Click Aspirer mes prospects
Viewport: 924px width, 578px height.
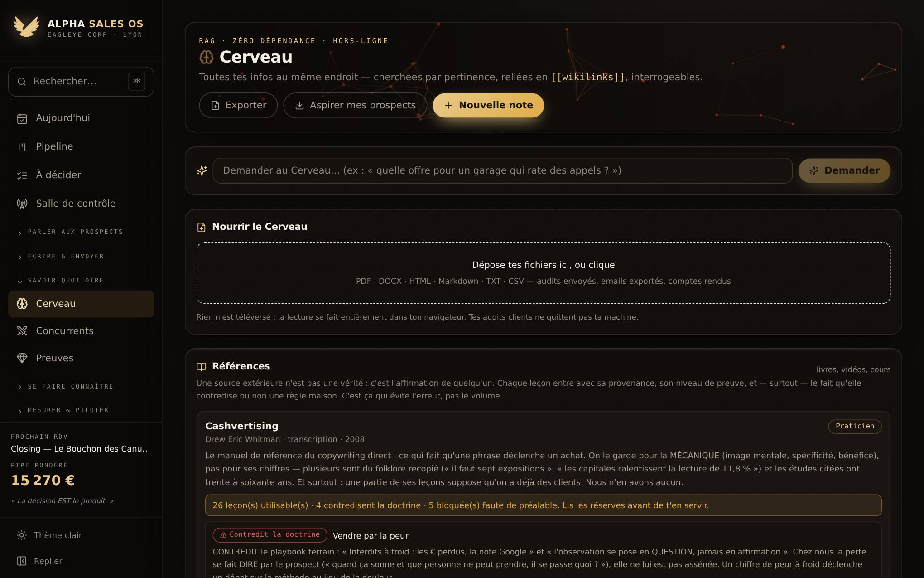tap(355, 105)
